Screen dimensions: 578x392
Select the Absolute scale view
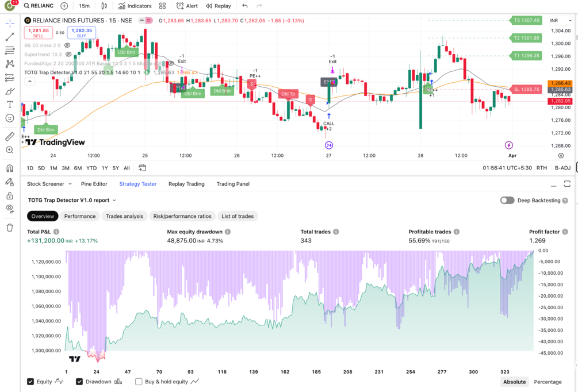click(515, 382)
